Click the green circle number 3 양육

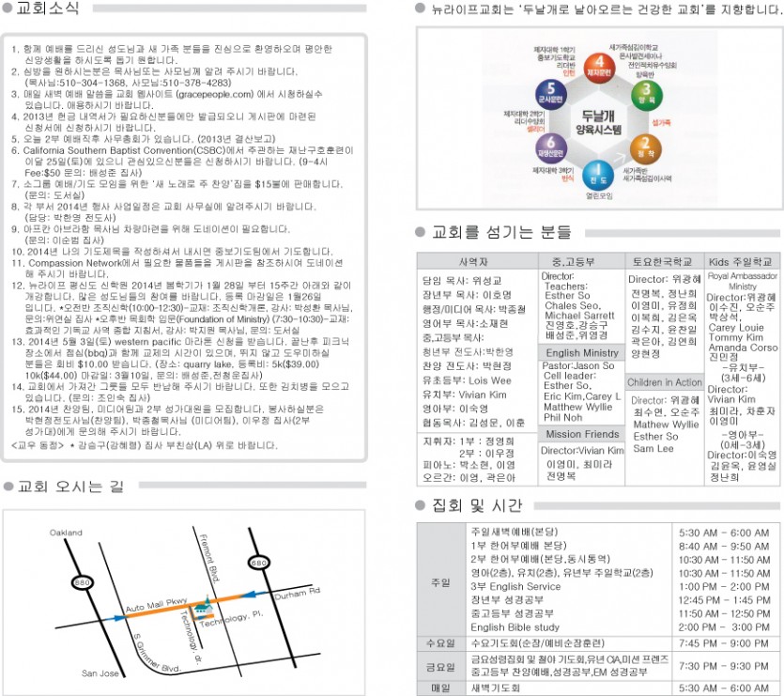(x=647, y=94)
